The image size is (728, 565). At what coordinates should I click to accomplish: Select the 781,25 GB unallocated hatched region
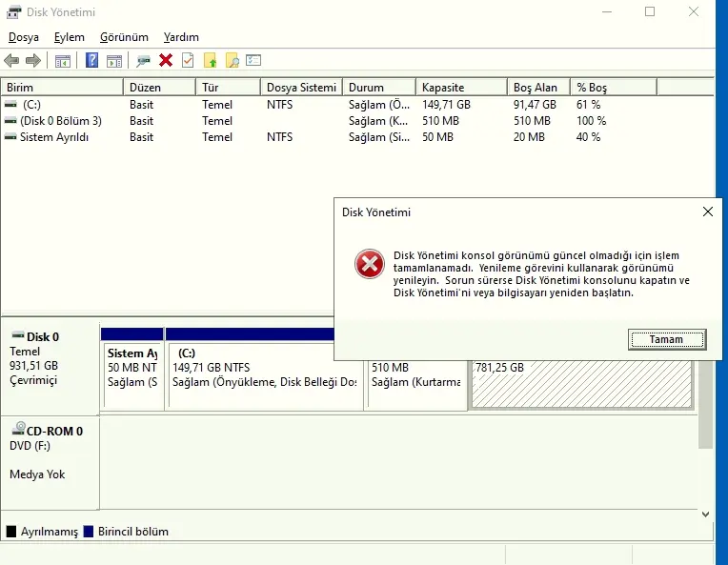point(581,383)
